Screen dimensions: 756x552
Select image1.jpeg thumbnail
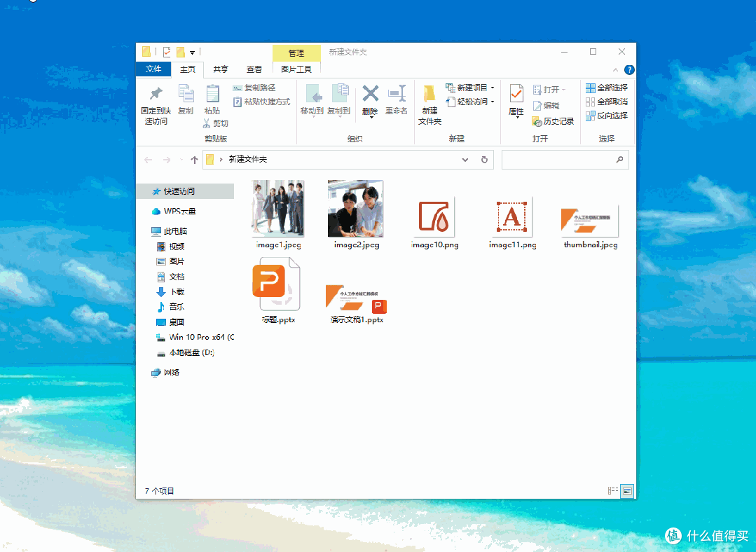(x=278, y=208)
